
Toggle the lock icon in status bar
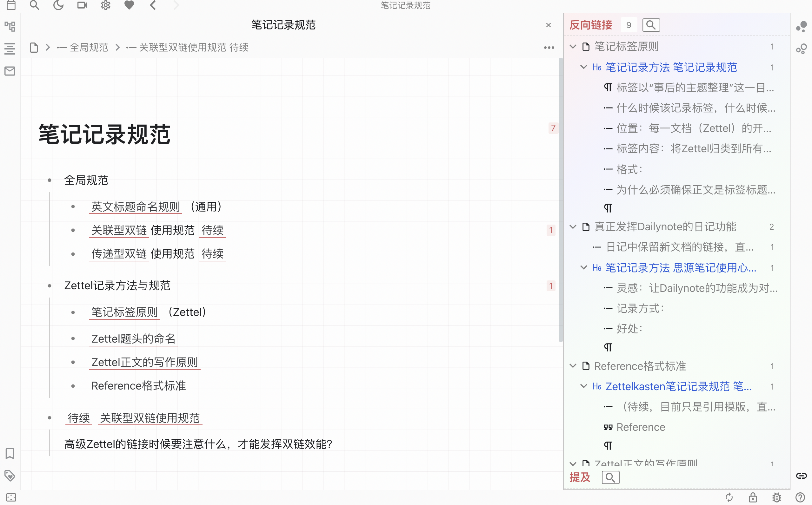point(753,497)
